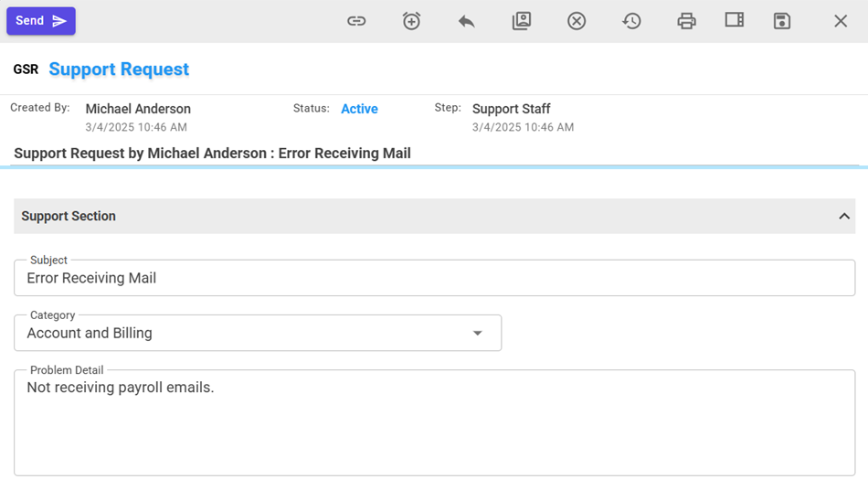Add a reminder with the alarm-plus icon
Image resolution: width=868 pixels, height=490 pixels.
click(x=411, y=21)
